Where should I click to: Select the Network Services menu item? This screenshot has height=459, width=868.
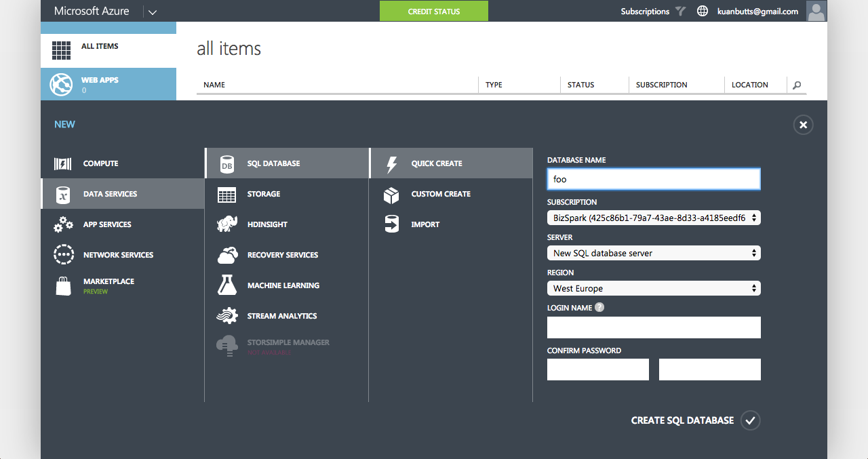[122, 255]
